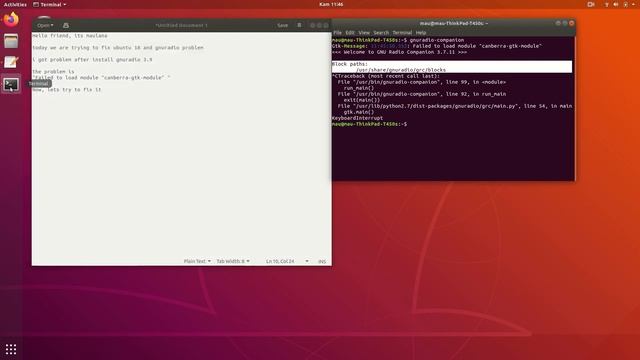640x360 pixels.
Task: Click the 'exit(main())' traceback line
Action: click(362, 100)
